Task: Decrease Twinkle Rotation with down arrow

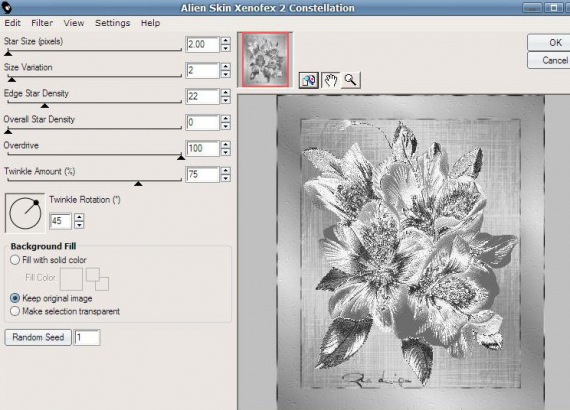Action: (x=79, y=225)
